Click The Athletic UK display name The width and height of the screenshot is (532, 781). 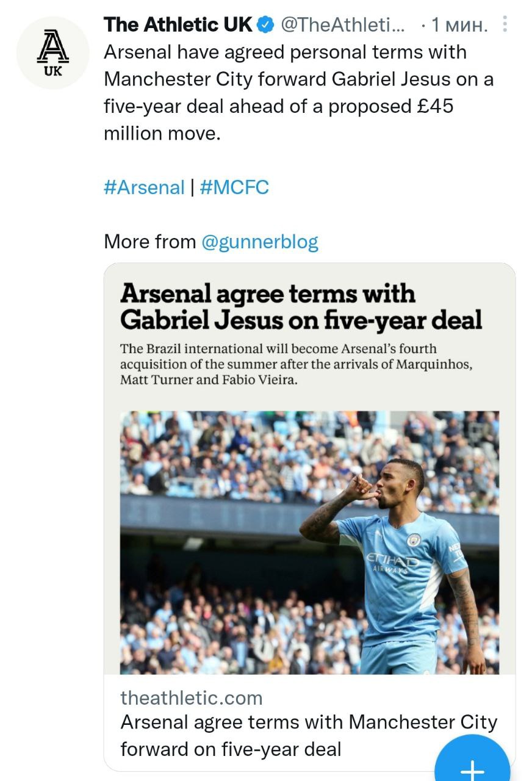click(x=178, y=25)
